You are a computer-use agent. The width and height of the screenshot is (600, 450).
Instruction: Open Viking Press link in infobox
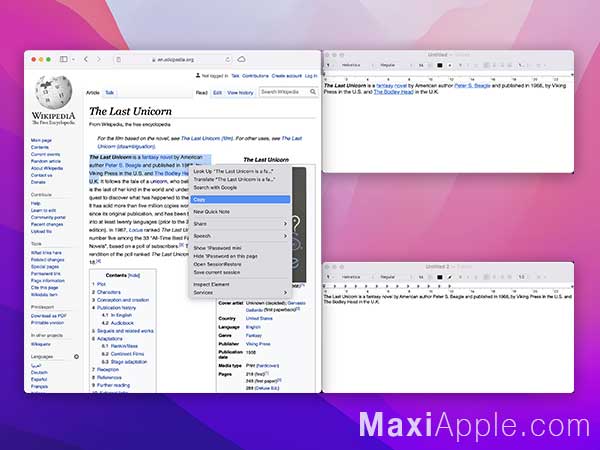point(258,344)
